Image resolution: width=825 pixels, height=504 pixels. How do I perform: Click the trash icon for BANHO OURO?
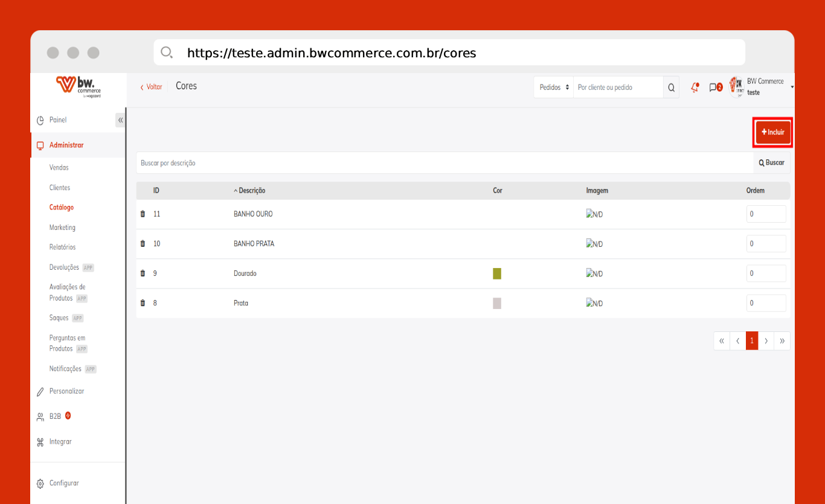click(x=143, y=214)
